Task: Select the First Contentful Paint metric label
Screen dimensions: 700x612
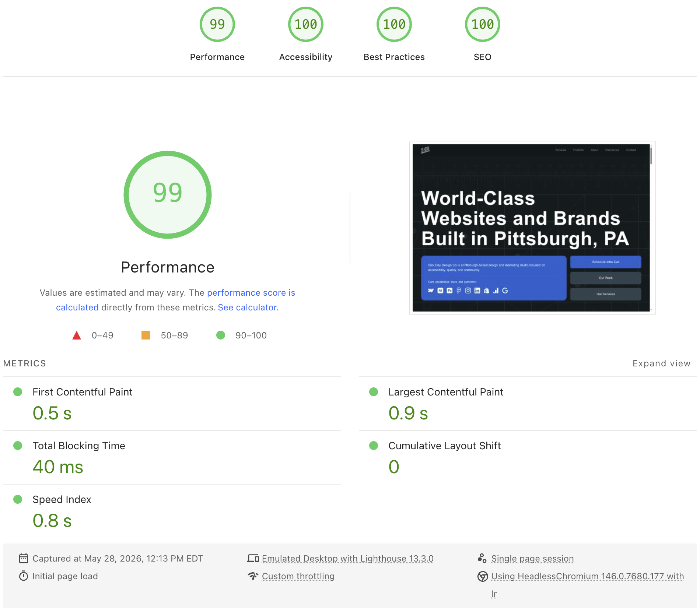Action: [x=83, y=392]
